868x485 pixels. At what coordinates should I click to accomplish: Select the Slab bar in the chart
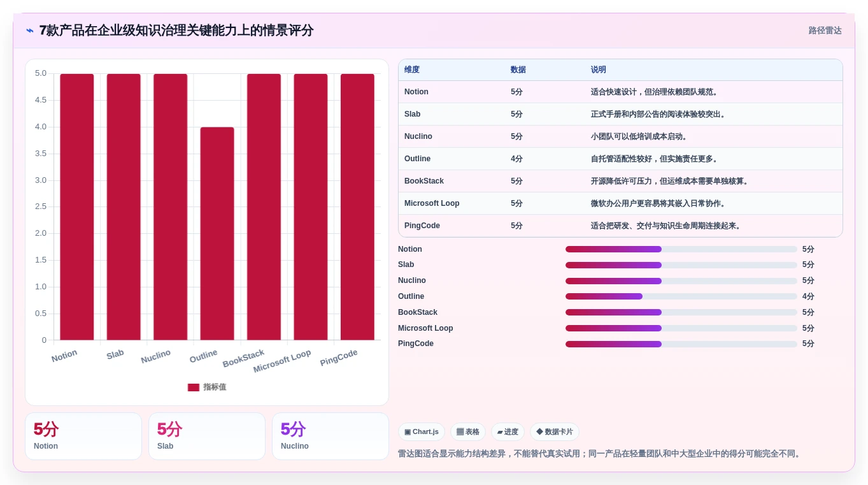[x=124, y=207]
